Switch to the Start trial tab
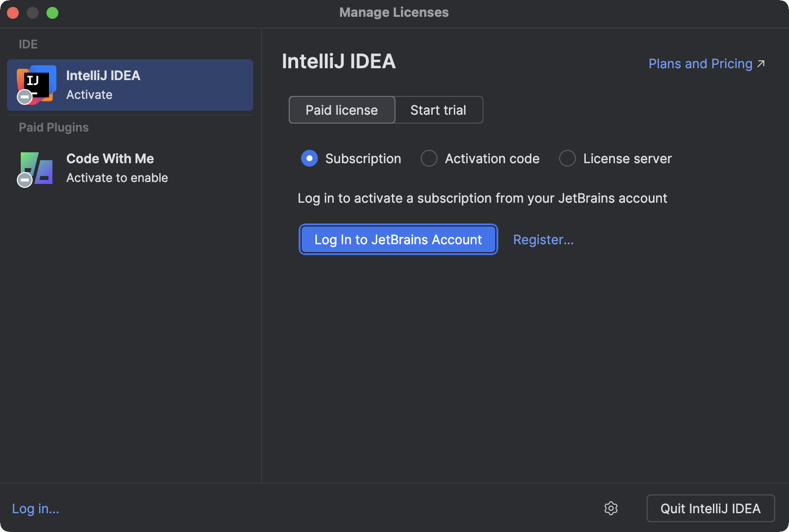Viewport: 789px width, 532px height. click(x=438, y=110)
